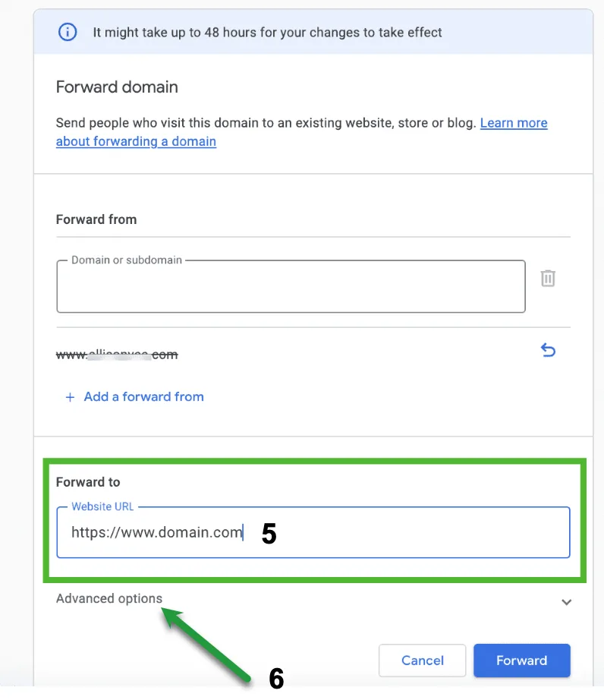Screen dimensions: 604x700
Task: Expand Advanced options with the chevron arrow
Action: tap(567, 602)
